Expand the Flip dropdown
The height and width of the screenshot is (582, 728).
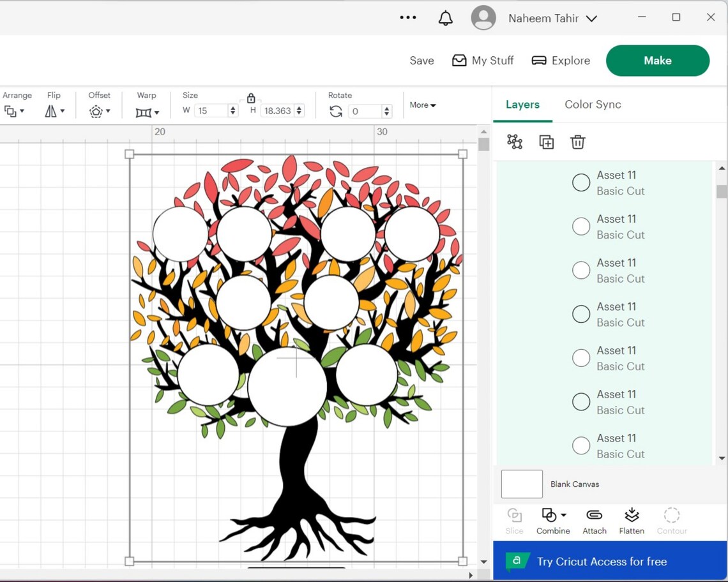point(54,111)
